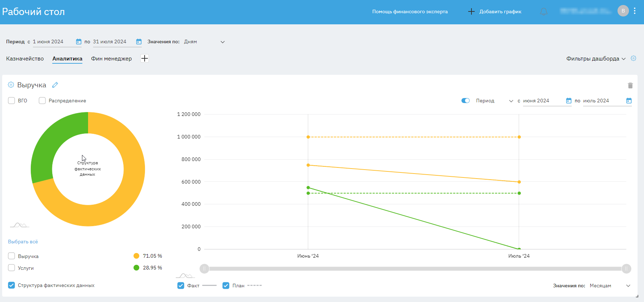Open the Значения по Месяцам dropdown
644x302 pixels.
click(x=610, y=286)
